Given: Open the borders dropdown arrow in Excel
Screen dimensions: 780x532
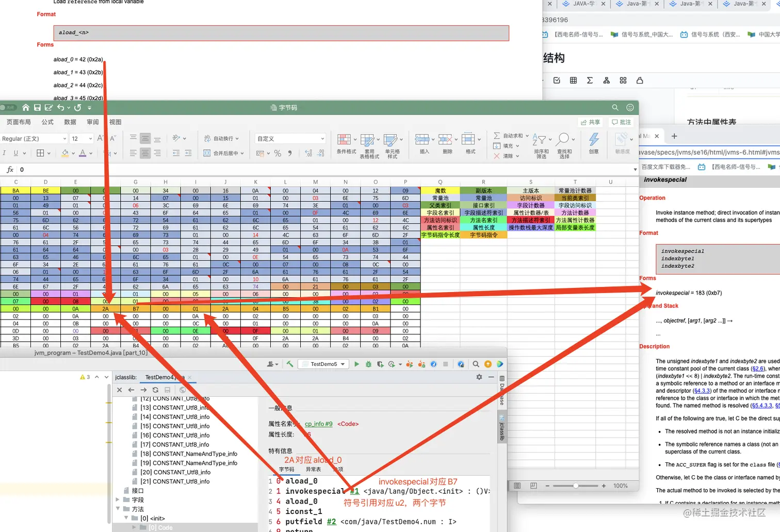Looking at the screenshot, I should [x=49, y=153].
